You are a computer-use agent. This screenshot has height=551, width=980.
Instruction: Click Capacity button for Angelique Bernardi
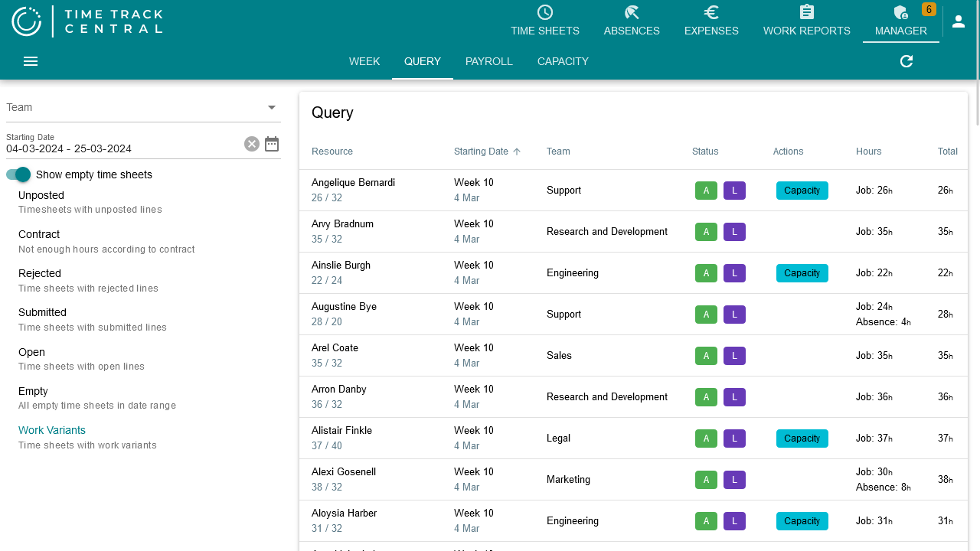point(802,191)
